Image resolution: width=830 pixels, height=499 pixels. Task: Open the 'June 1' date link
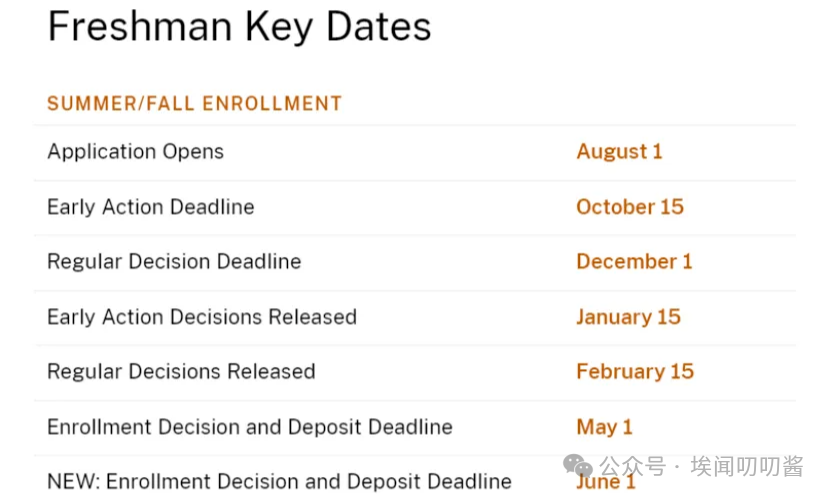605,482
